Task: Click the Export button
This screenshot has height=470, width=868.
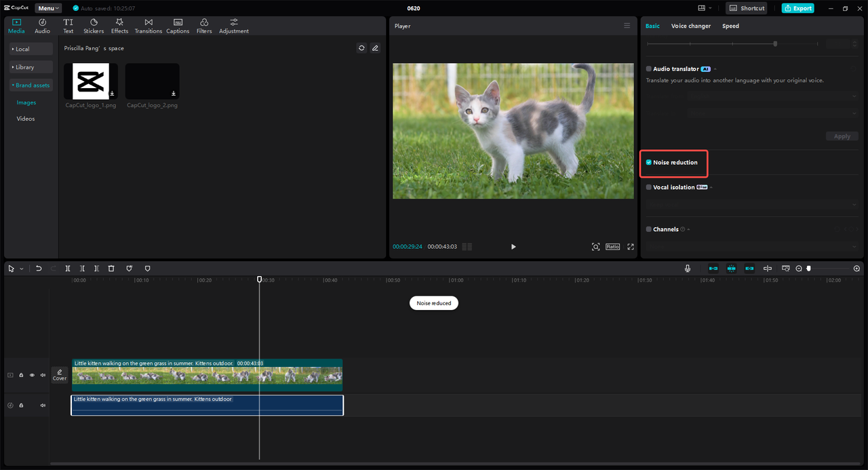Action: (x=797, y=8)
